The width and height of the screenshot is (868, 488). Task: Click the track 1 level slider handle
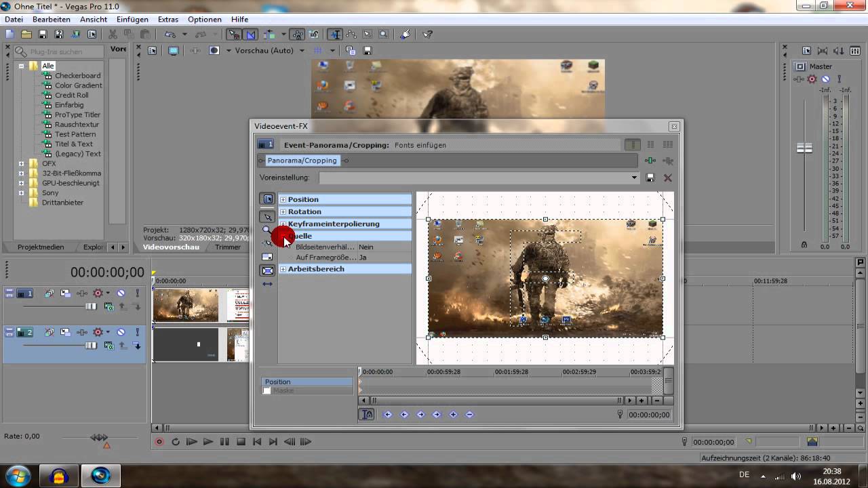91,306
